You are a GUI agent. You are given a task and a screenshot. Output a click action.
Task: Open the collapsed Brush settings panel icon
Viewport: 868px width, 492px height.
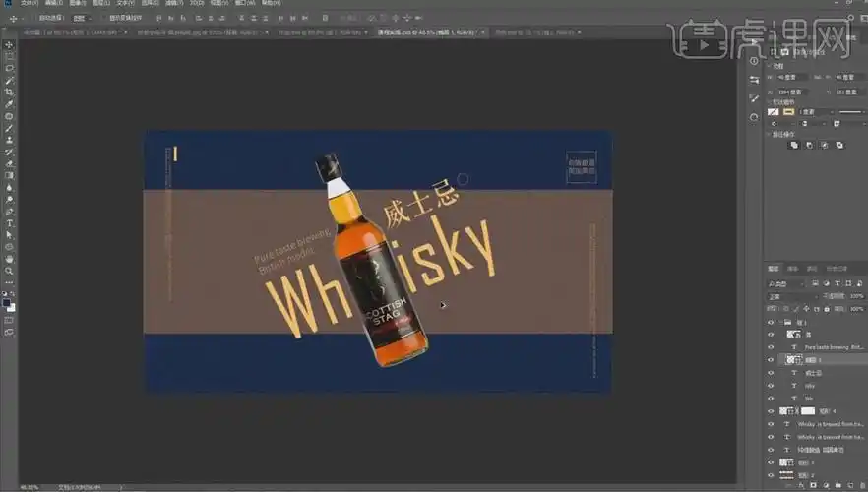coord(754,98)
